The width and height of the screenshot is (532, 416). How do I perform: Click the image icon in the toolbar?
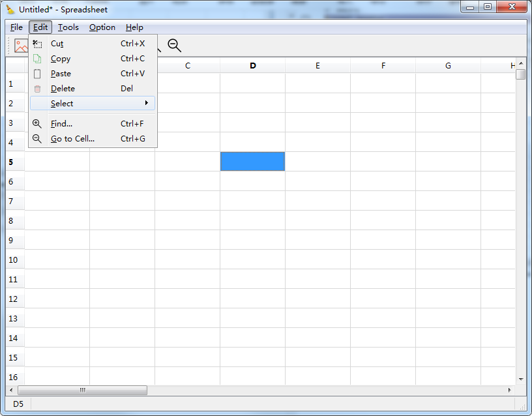(21, 46)
